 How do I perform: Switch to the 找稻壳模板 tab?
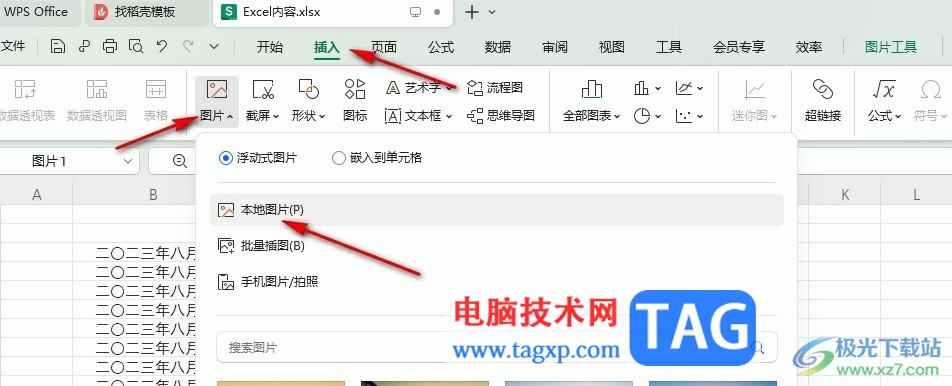[x=146, y=12]
